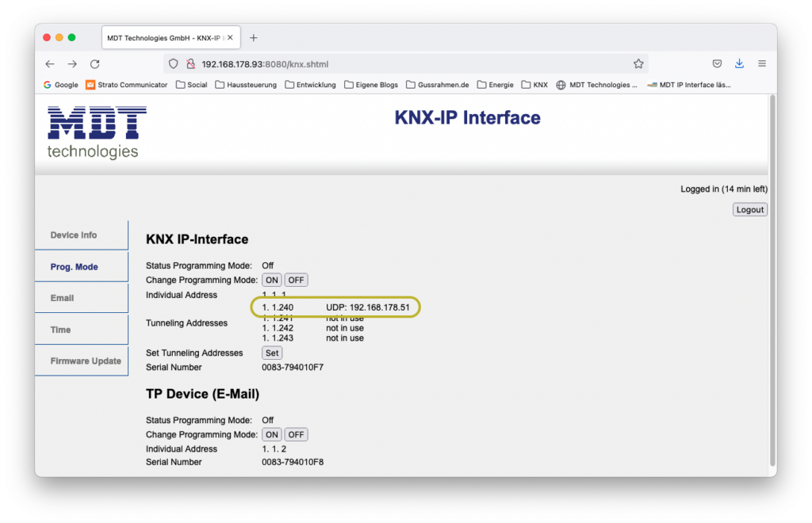Go forward to next page
The image size is (812, 523).
pos(72,64)
